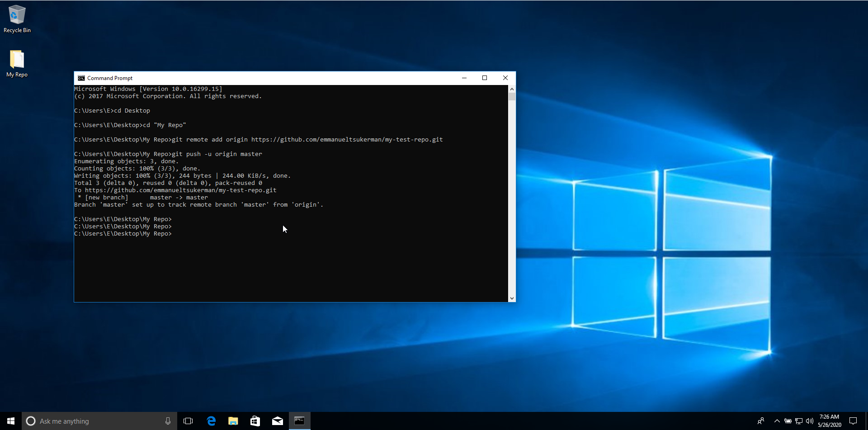This screenshot has width=868, height=430.
Task: Click the Command Prompt taskbar button
Action: (299, 421)
